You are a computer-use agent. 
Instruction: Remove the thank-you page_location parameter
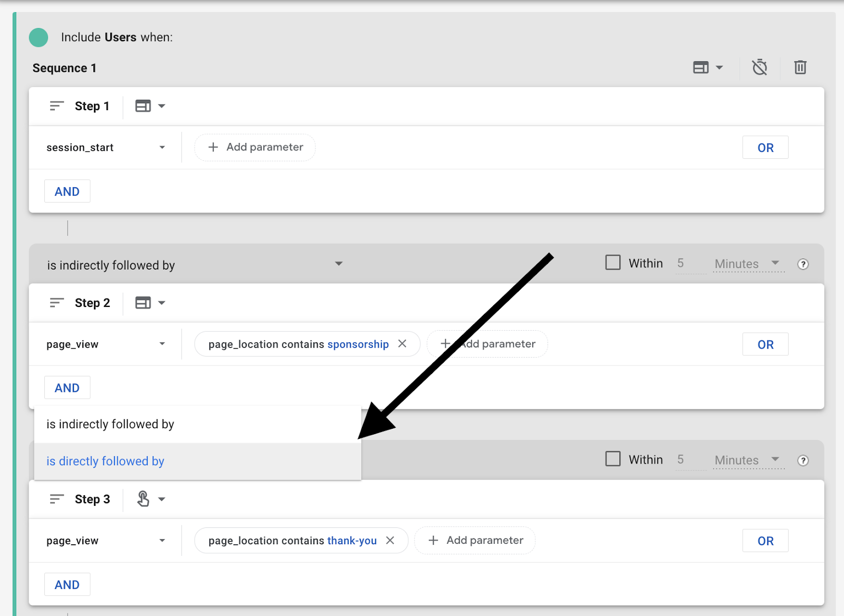(x=390, y=541)
